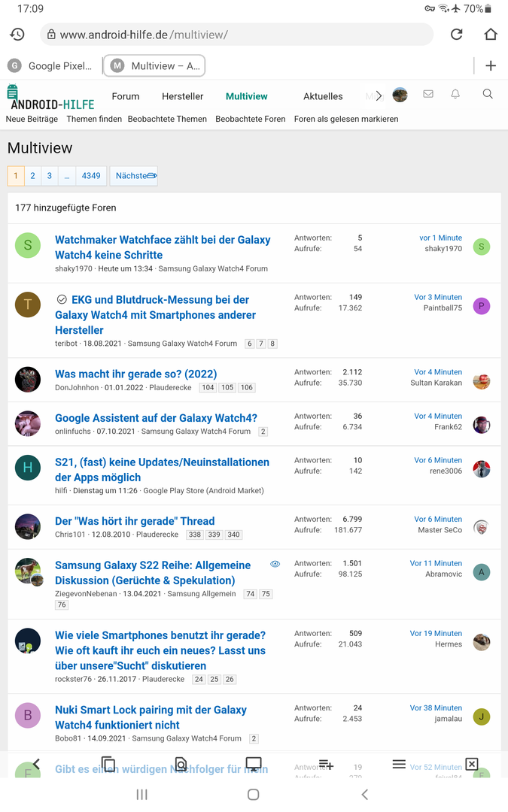Open latest post 'Vor 19 Minuten' by Hermes
508x812 pixels.
pos(436,633)
